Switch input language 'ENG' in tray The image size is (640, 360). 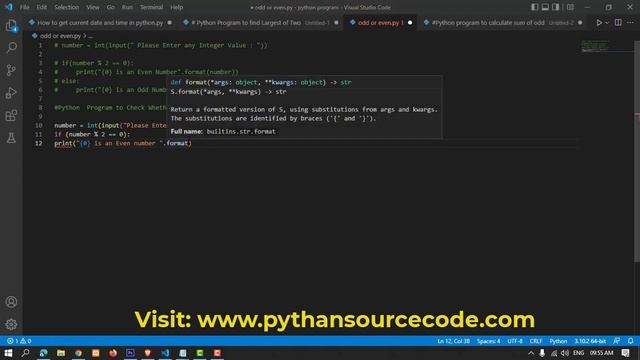[x=578, y=353]
